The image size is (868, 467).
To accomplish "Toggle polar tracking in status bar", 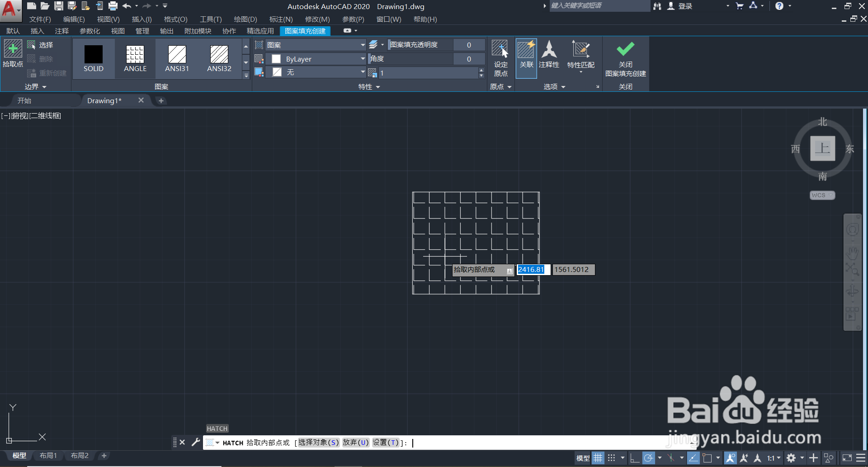I will point(648,458).
